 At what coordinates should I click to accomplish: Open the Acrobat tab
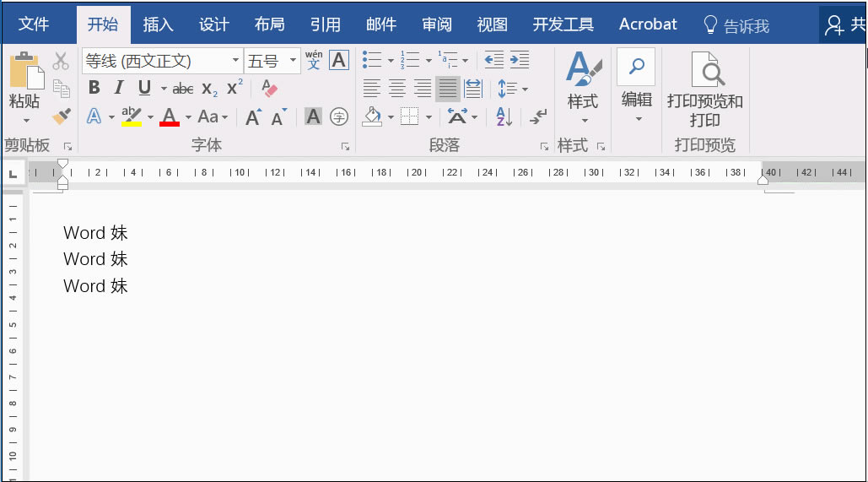point(648,24)
